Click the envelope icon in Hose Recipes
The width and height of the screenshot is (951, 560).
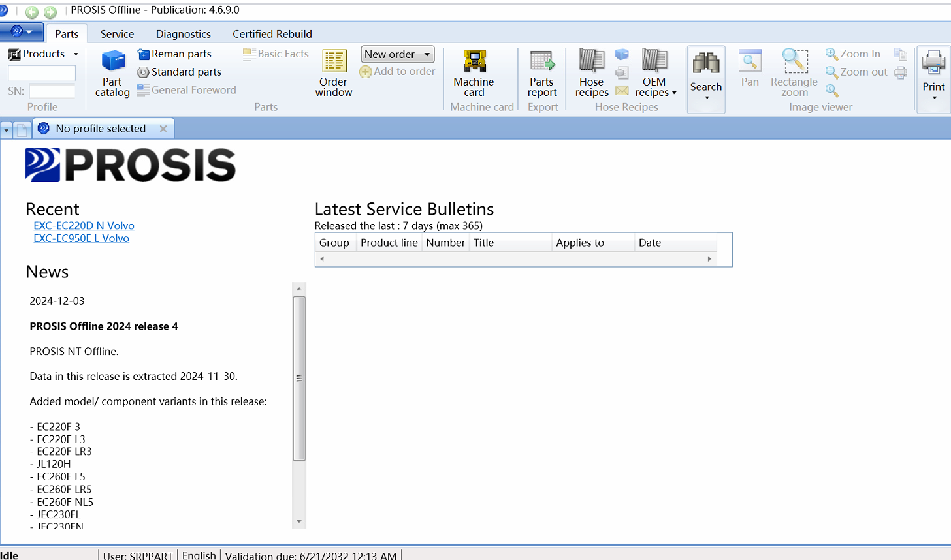[622, 91]
